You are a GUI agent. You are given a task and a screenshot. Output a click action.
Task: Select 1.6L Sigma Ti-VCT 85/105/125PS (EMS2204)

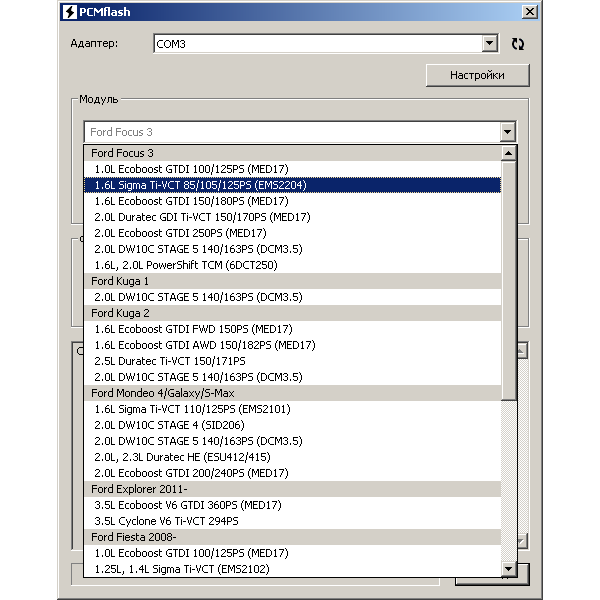292,185
